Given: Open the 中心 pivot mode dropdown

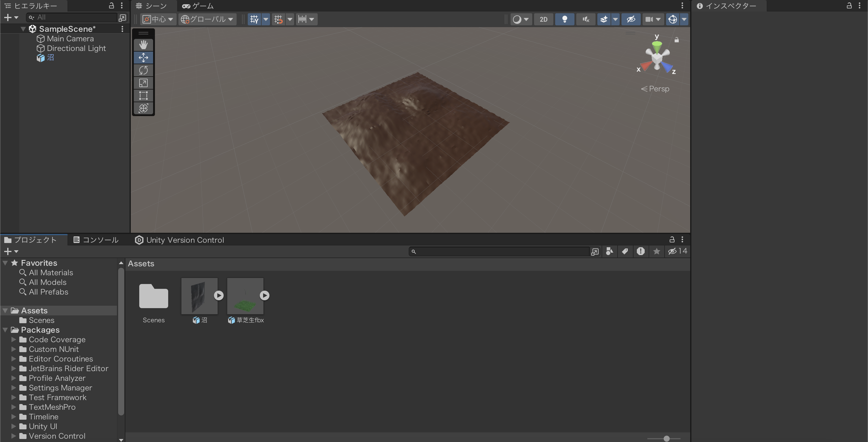Looking at the screenshot, I should [157, 19].
